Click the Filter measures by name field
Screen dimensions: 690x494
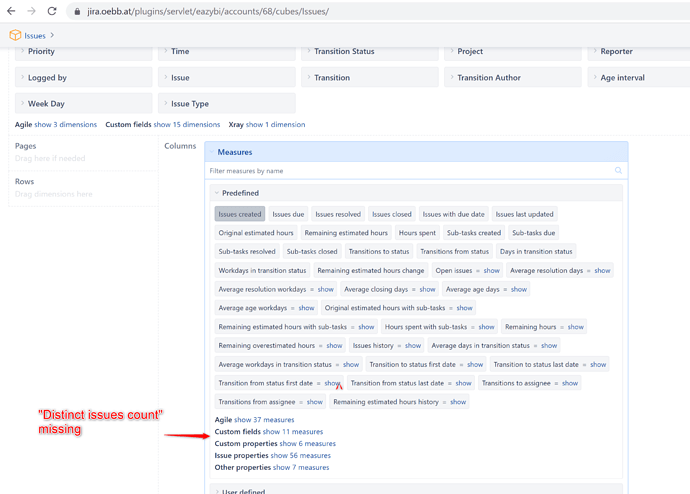(x=416, y=171)
